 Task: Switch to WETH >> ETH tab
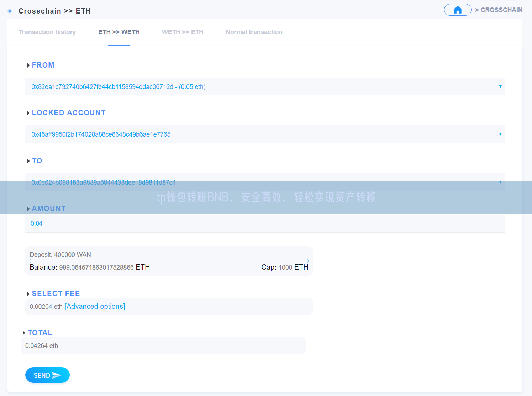click(183, 32)
